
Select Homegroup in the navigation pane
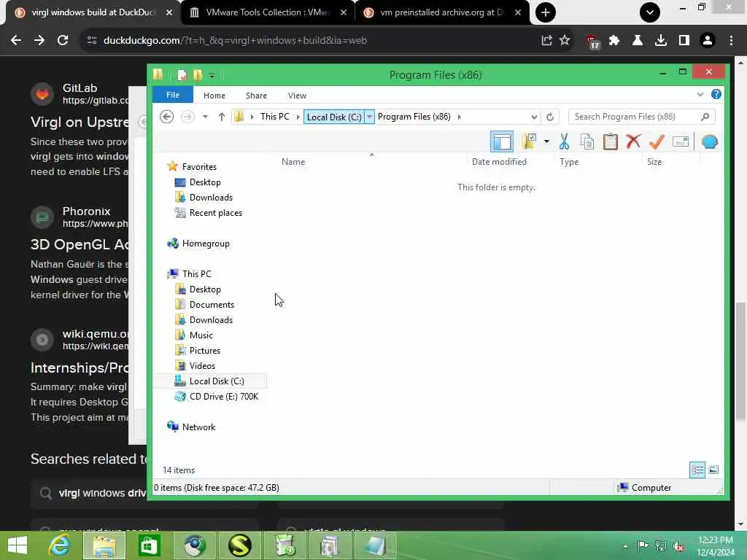tap(205, 244)
